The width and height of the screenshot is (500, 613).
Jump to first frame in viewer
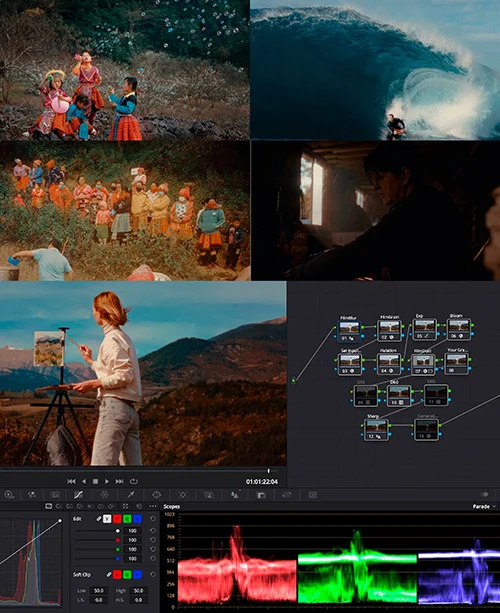click(71, 481)
